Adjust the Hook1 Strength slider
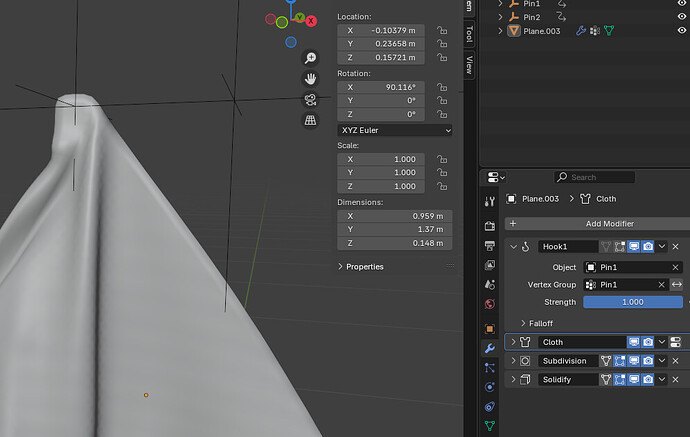Viewport: 690px width, 437px height. [x=633, y=302]
